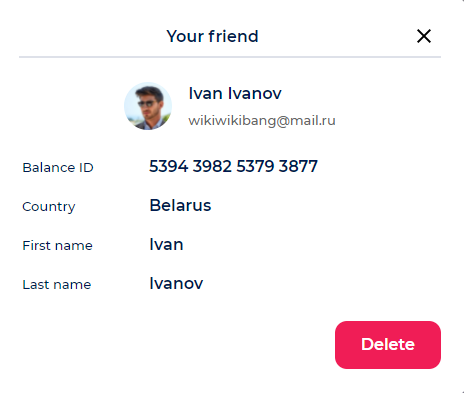Click the last digit group 3877
Screen dimensions: 464x393
tap(298, 166)
